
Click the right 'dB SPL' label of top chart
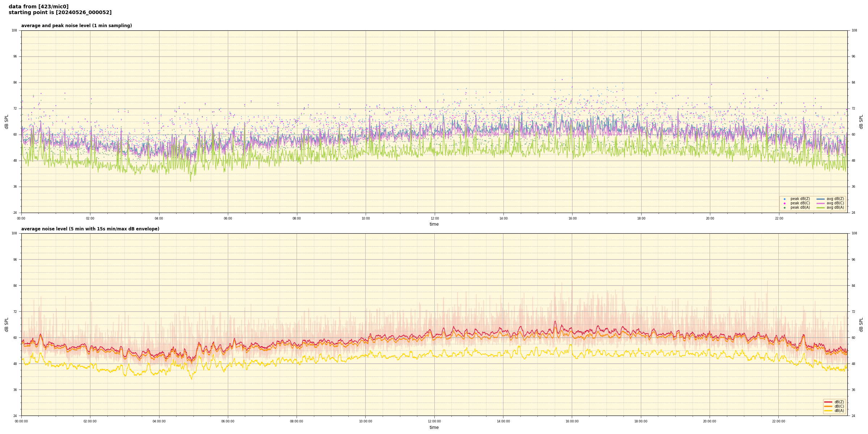click(861, 122)
